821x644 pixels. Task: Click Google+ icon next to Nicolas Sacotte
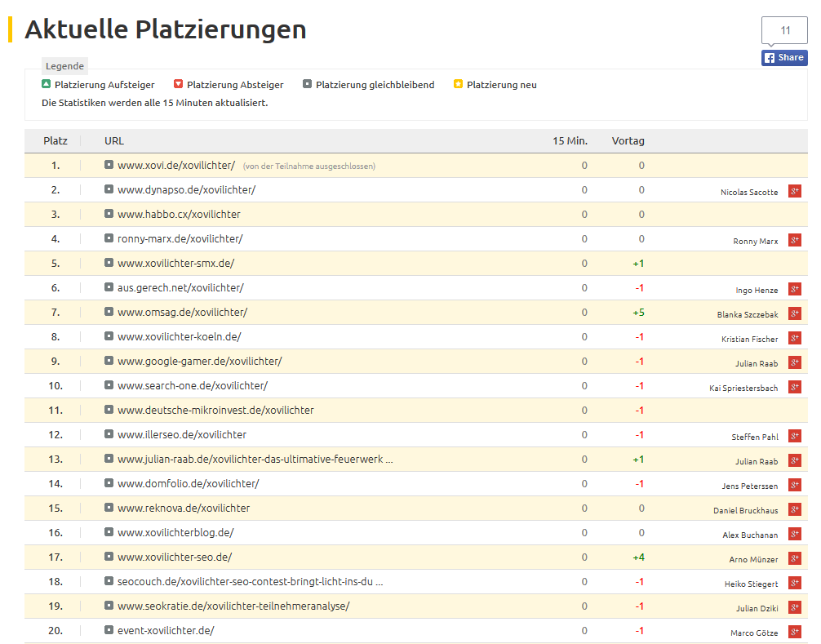coord(794,191)
